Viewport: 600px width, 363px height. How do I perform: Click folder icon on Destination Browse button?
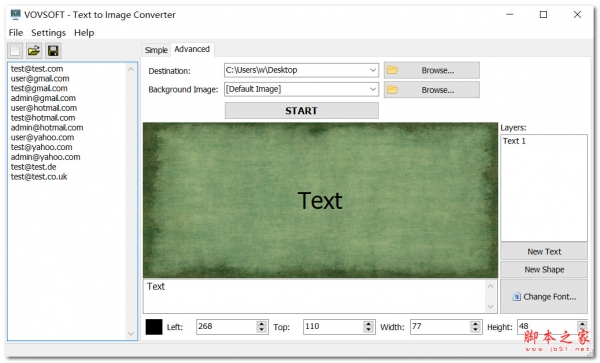click(x=392, y=70)
